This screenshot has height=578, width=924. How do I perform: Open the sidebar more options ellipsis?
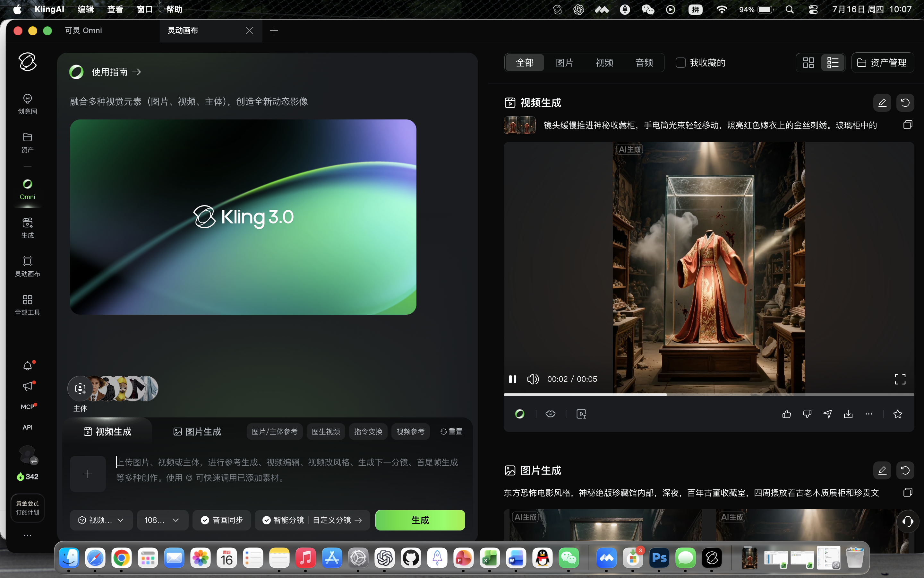[x=28, y=536]
